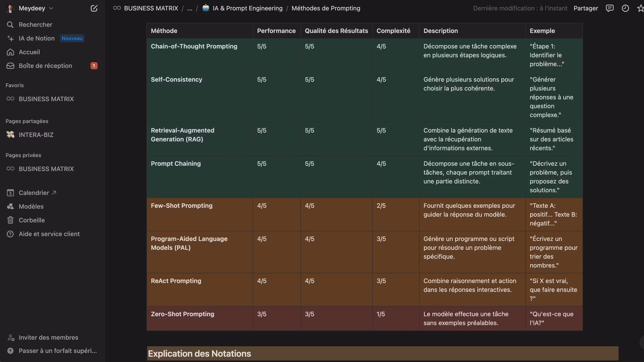Click the Accueil home icon
Image resolution: width=644 pixels, height=362 pixels.
10,52
